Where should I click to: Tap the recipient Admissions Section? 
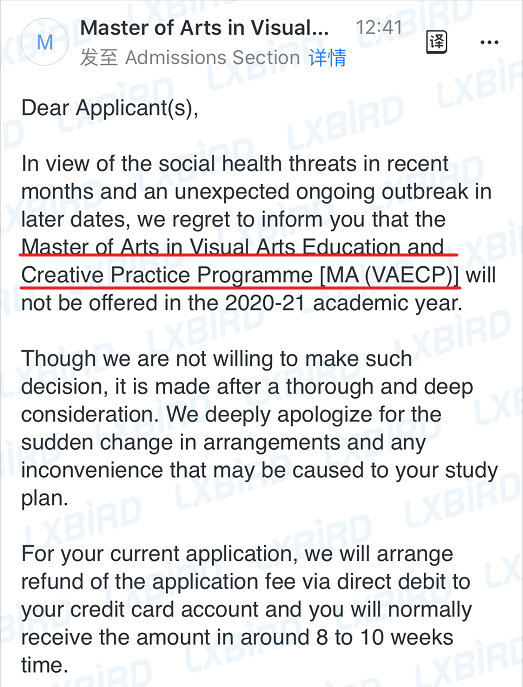(x=212, y=58)
